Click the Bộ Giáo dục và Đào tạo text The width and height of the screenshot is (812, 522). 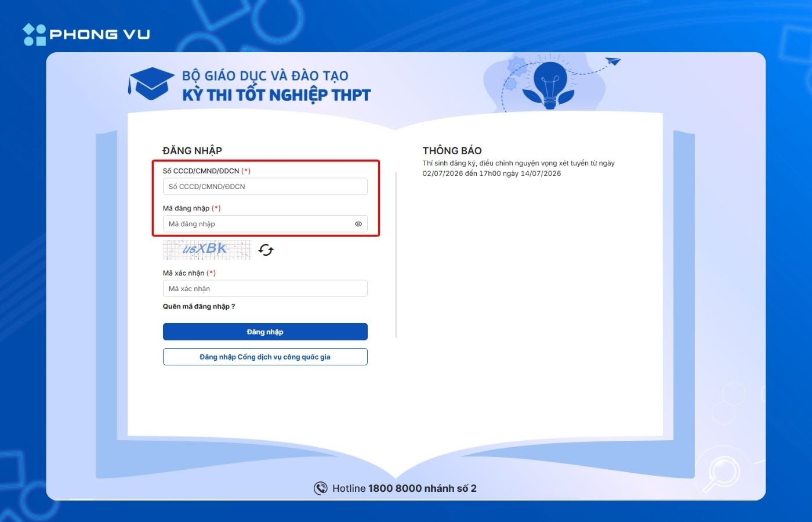point(265,76)
